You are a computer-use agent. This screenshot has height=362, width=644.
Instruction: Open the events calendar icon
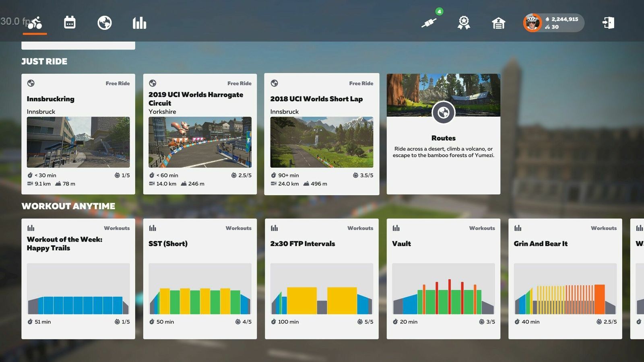tap(70, 23)
